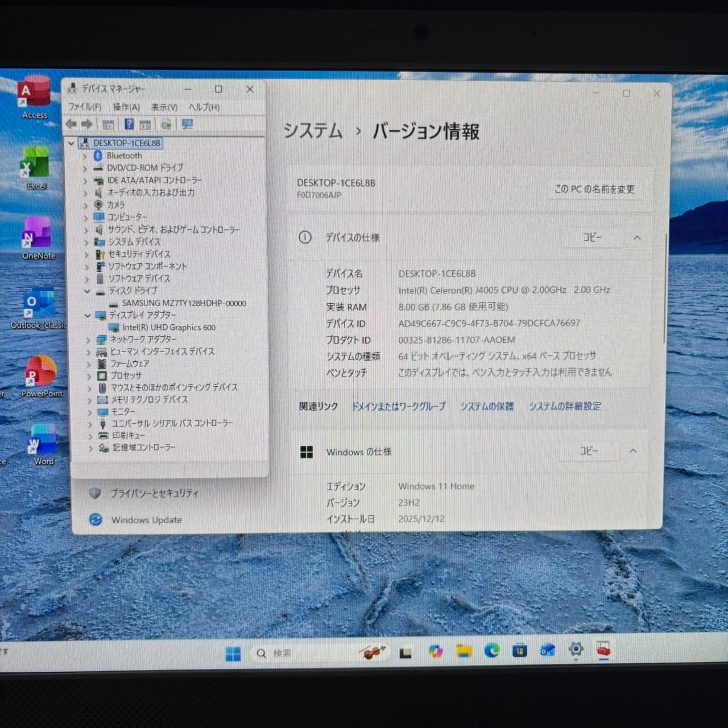Image resolution: width=728 pixels, height=728 pixels.
Task: Open the Outlook (classic) desktop shortcut
Action: pyautogui.click(x=39, y=308)
